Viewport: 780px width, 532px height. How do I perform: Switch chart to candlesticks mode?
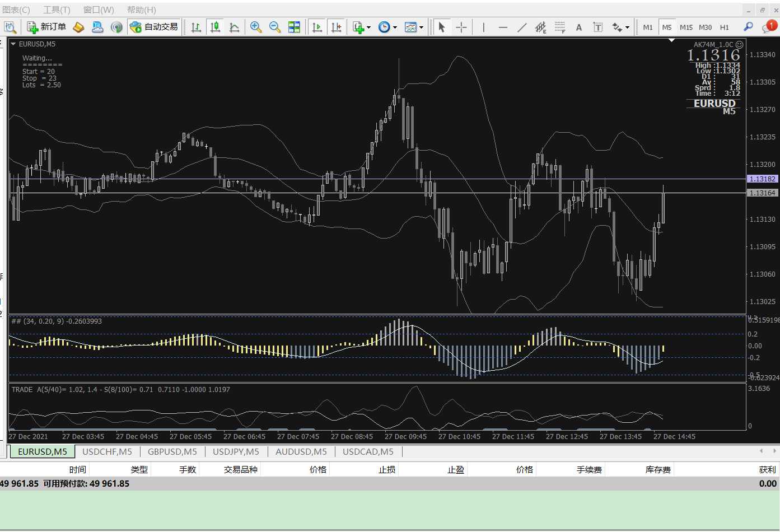(x=215, y=27)
